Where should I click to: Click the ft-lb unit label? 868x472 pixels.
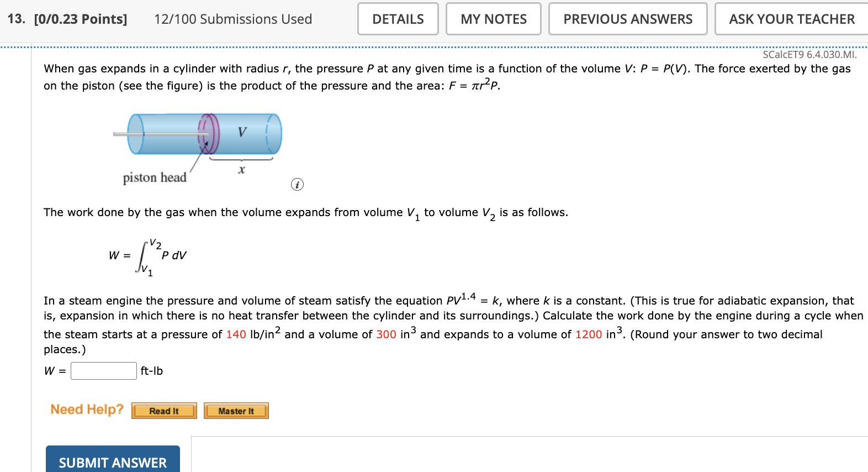[x=150, y=370]
